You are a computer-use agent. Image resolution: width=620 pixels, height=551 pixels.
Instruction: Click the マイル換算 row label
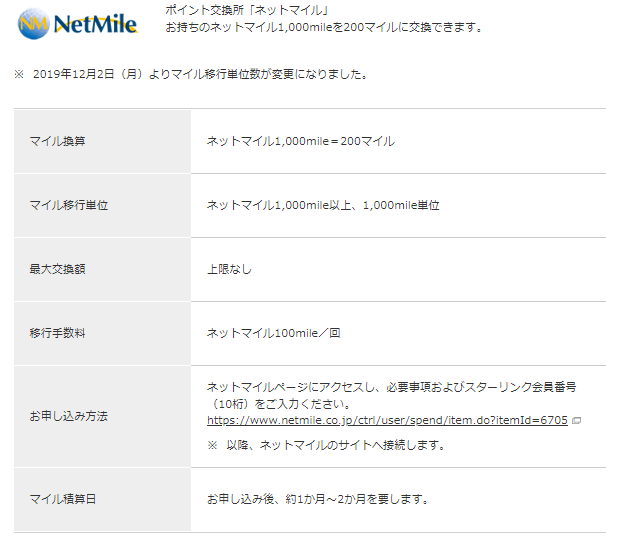[x=57, y=141]
